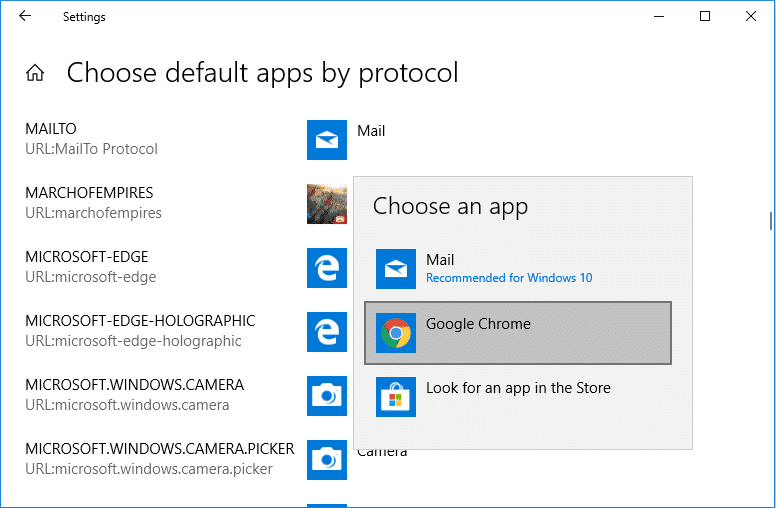Image resolution: width=776 pixels, height=508 pixels.
Task: Click the MARCHOFEMPIRES protocol name
Action: tap(89, 193)
